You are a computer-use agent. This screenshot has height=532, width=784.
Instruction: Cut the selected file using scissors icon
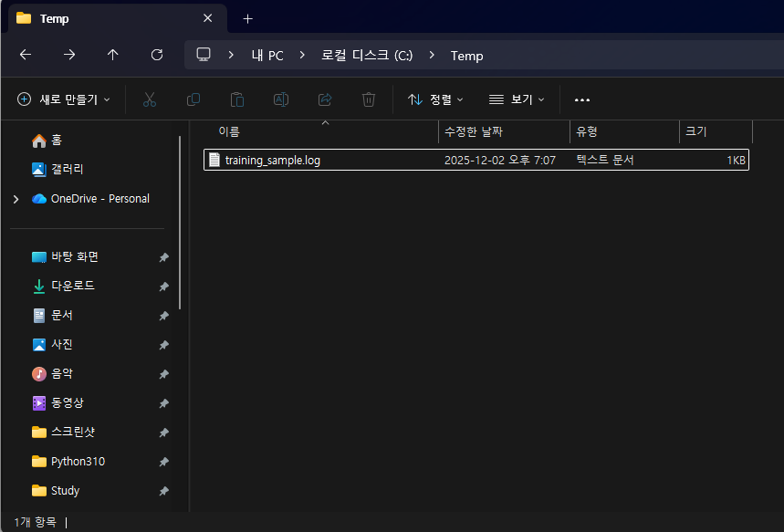[149, 99]
